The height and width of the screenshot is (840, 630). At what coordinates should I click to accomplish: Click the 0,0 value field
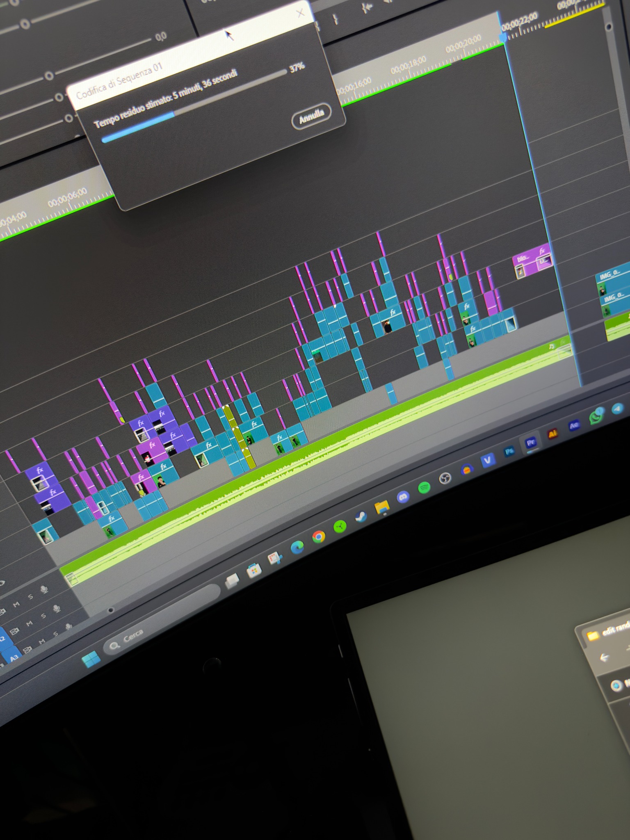click(161, 37)
